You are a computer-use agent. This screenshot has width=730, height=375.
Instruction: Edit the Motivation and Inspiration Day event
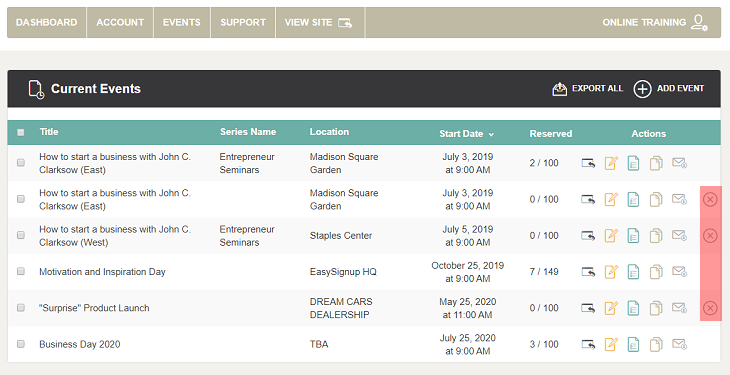click(x=611, y=272)
